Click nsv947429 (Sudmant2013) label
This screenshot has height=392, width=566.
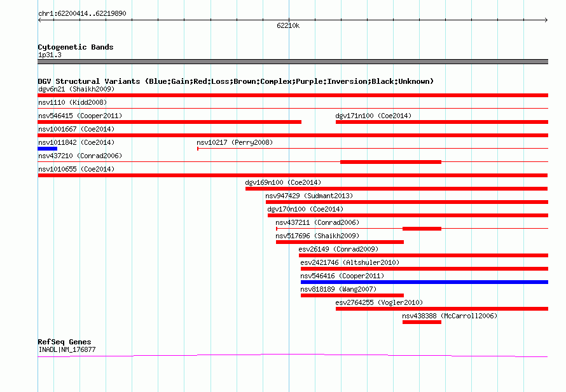[309, 196]
